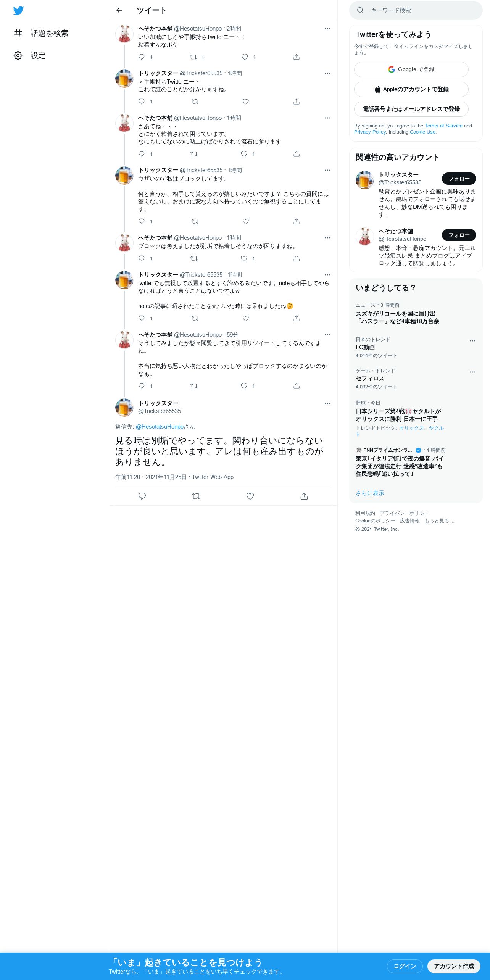Like the first tweet by へそたつ本舗
This screenshot has width=490, height=980.
click(x=245, y=57)
